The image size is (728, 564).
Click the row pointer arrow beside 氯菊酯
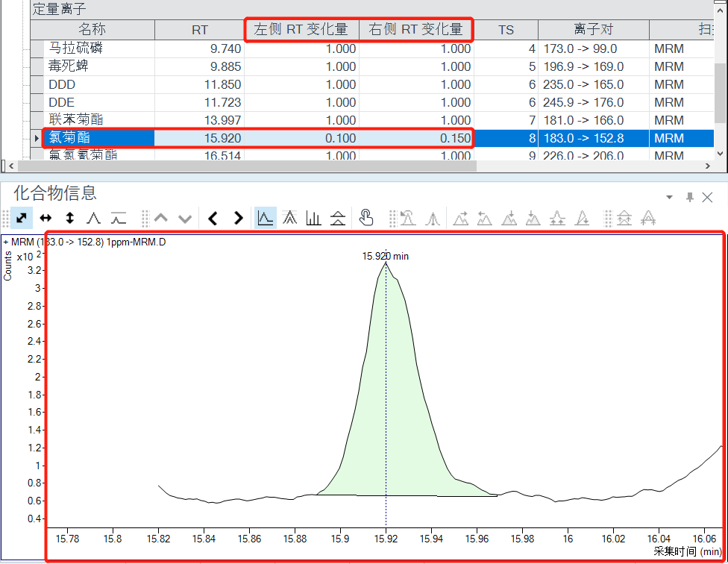pos(37,138)
